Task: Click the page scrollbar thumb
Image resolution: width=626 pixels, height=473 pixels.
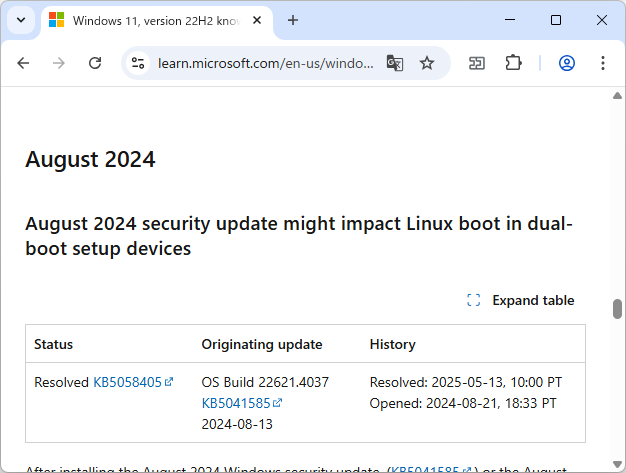Action: 617,309
